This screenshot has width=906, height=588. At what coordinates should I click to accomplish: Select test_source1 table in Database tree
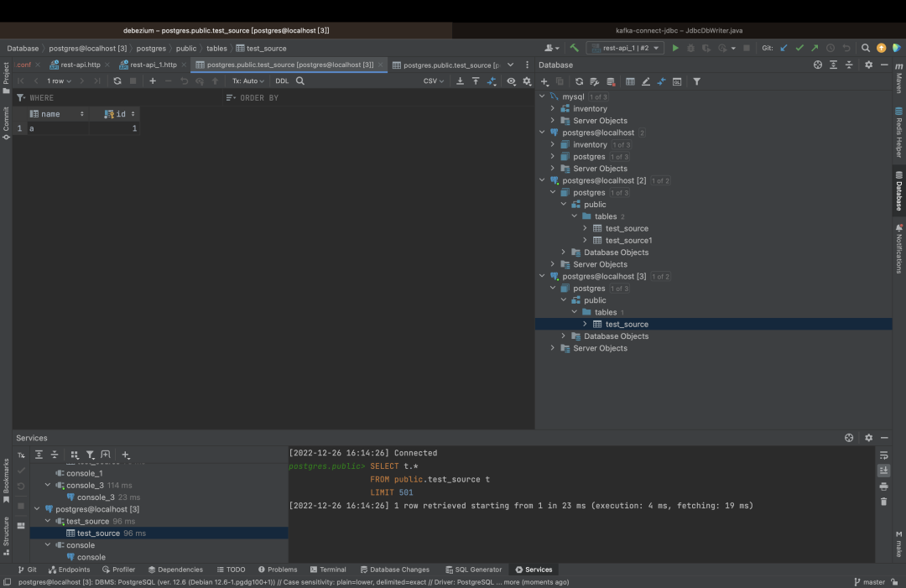(628, 241)
